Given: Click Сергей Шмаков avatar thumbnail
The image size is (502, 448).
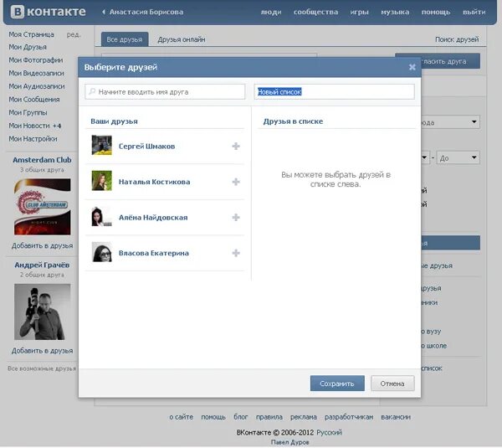Looking at the screenshot, I should [102, 145].
